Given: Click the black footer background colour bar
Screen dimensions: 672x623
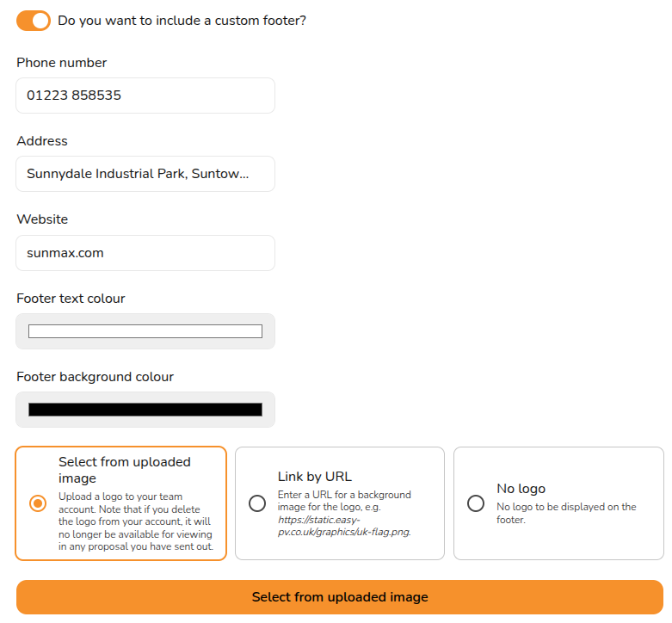Looking at the screenshot, I should coord(145,410).
